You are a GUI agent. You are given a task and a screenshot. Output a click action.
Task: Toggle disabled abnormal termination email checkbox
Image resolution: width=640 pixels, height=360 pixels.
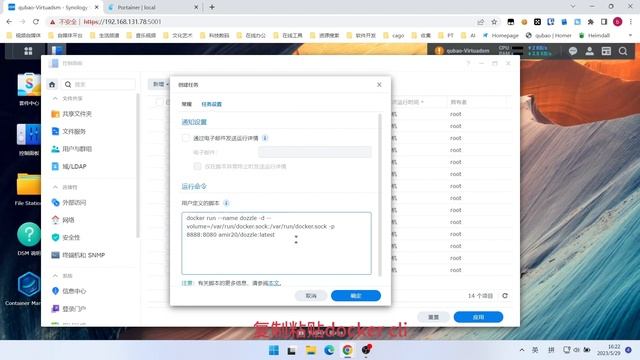coord(198,166)
